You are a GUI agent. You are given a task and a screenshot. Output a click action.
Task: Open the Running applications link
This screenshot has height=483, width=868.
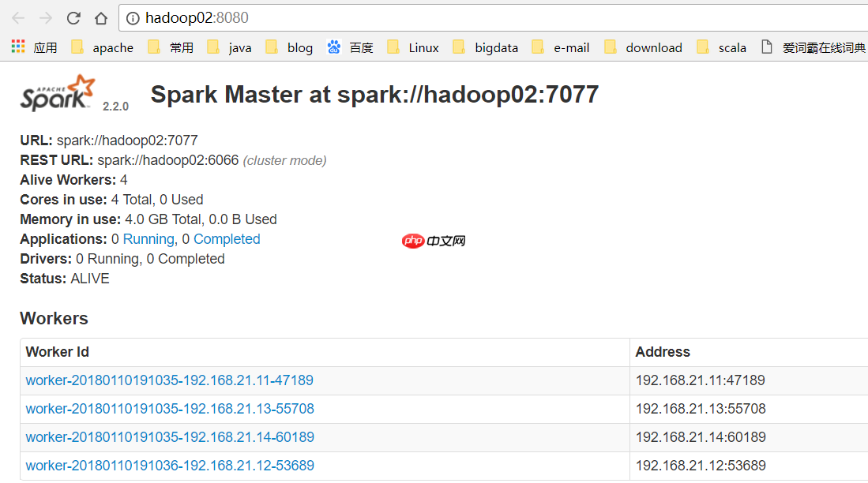(x=148, y=238)
